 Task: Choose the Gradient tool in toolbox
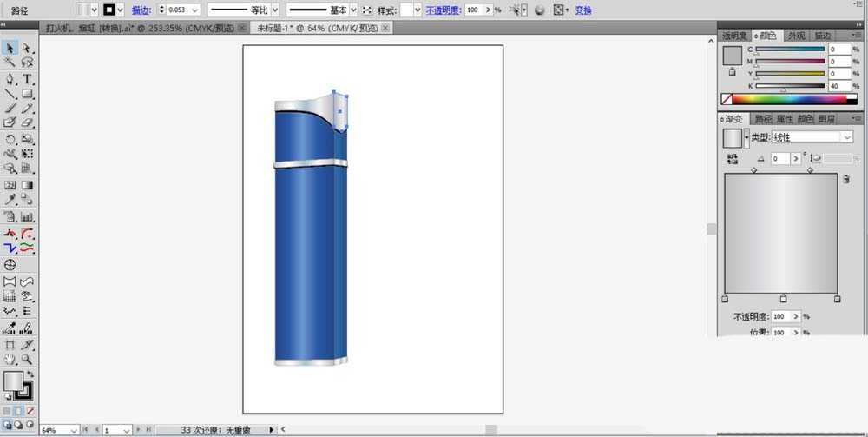point(27,185)
